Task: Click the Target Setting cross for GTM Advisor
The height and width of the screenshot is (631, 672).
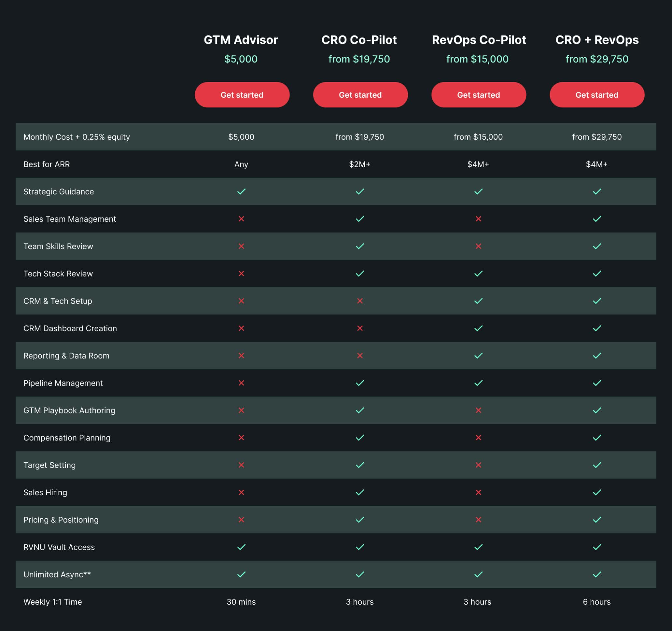Action: click(x=241, y=465)
